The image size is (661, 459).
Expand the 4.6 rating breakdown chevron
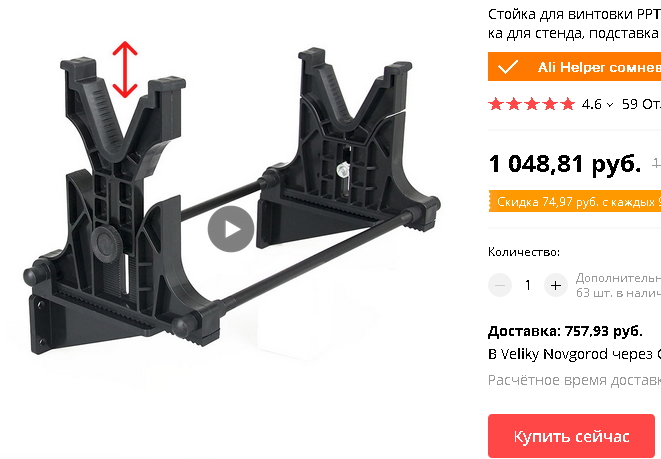(x=610, y=105)
